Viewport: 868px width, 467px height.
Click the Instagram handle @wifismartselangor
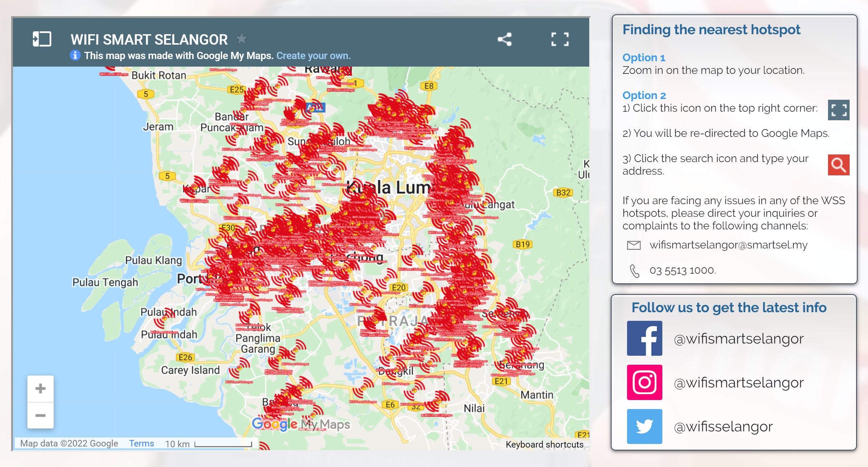pyautogui.click(x=739, y=383)
